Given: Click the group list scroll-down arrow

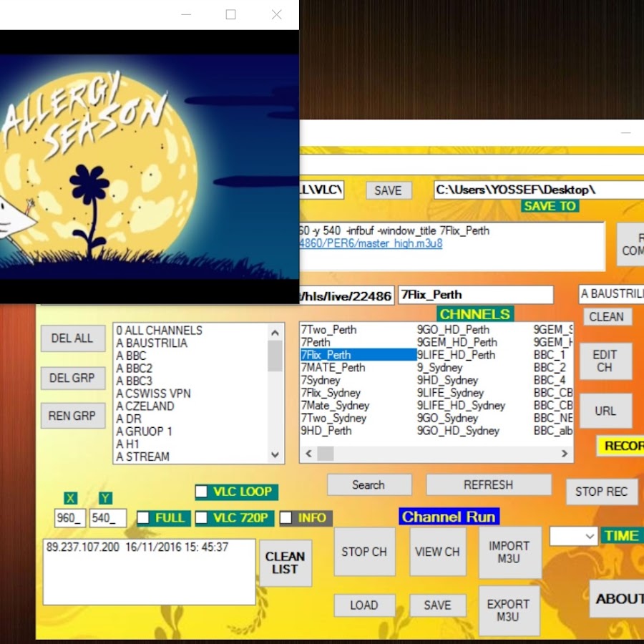Looking at the screenshot, I should [x=275, y=454].
